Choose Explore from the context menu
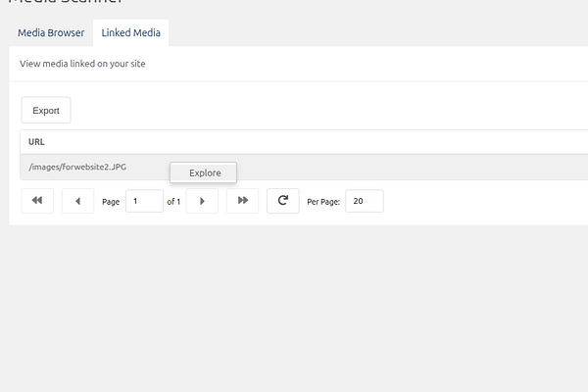This screenshot has width=588, height=392. tap(203, 172)
